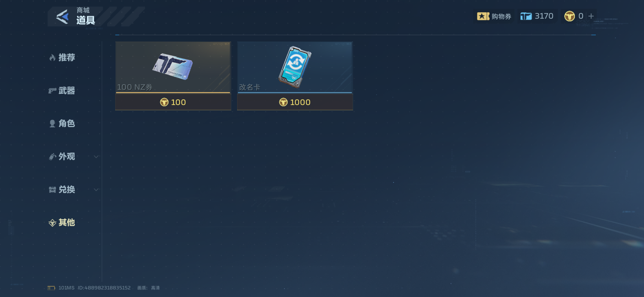
Task: Click the gold coin icon in top bar
Action: click(569, 16)
